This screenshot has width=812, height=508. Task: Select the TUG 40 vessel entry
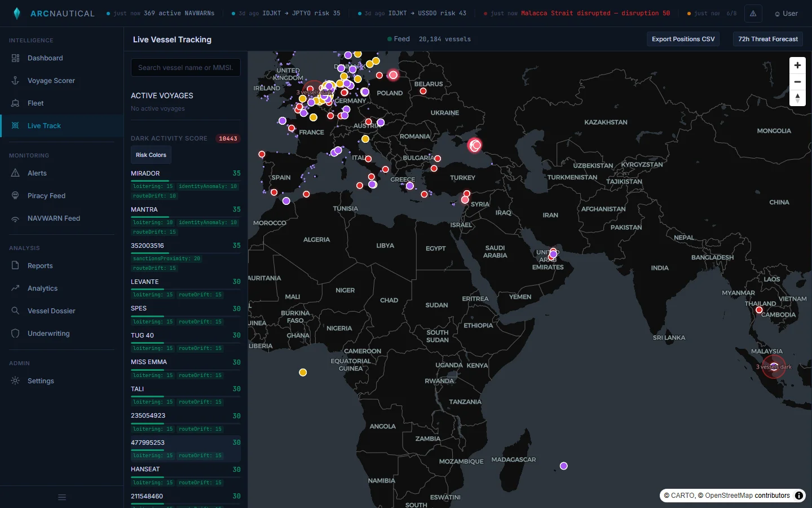(x=186, y=341)
